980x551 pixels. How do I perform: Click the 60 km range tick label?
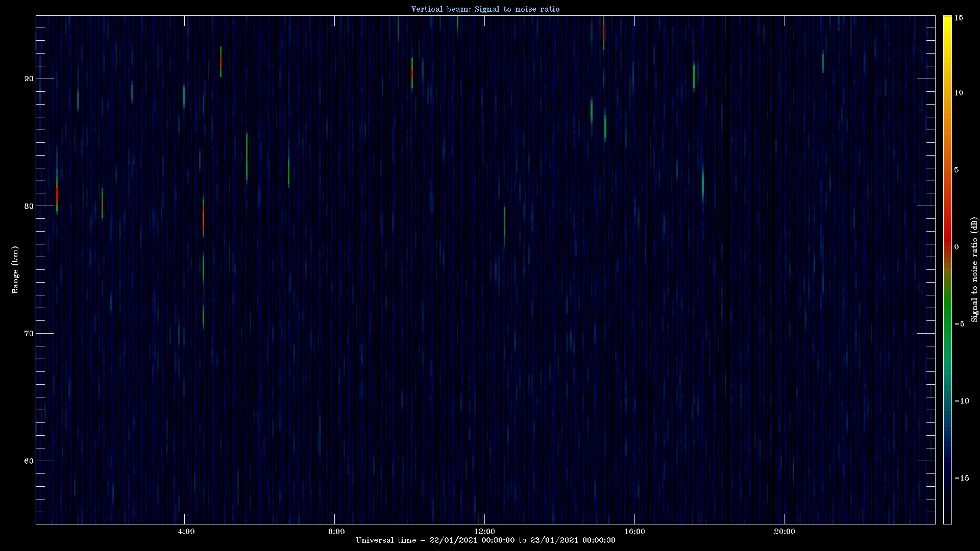[29, 461]
